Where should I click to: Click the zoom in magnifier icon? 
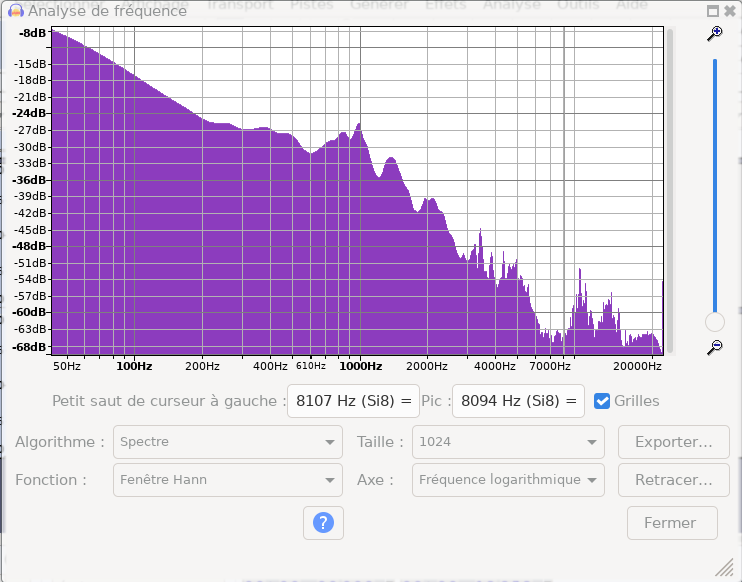click(715, 34)
